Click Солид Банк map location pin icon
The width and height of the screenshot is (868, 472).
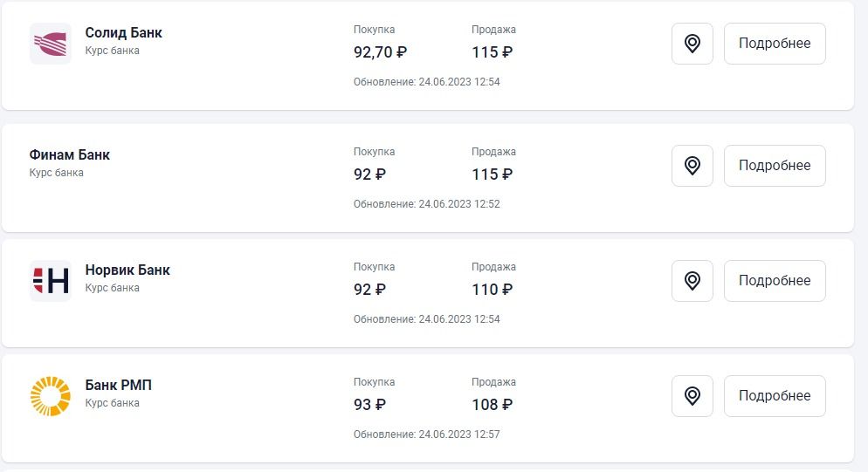tap(692, 44)
